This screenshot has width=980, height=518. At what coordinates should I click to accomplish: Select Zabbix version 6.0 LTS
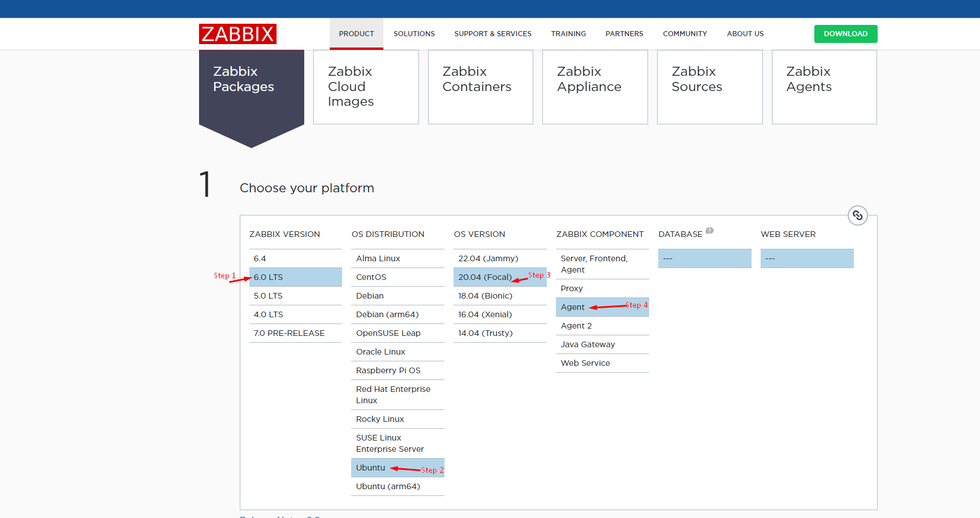[x=296, y=277]
